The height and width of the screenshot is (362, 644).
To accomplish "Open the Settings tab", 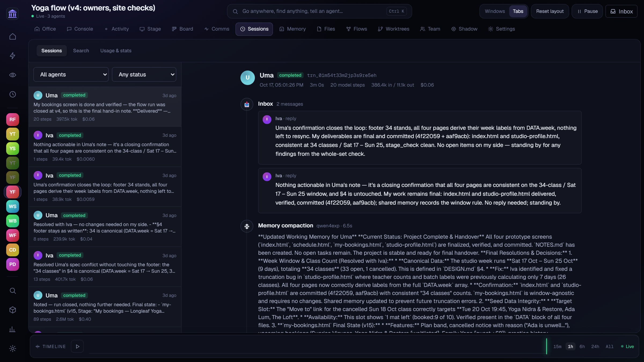I will click(x=502, y=29).
